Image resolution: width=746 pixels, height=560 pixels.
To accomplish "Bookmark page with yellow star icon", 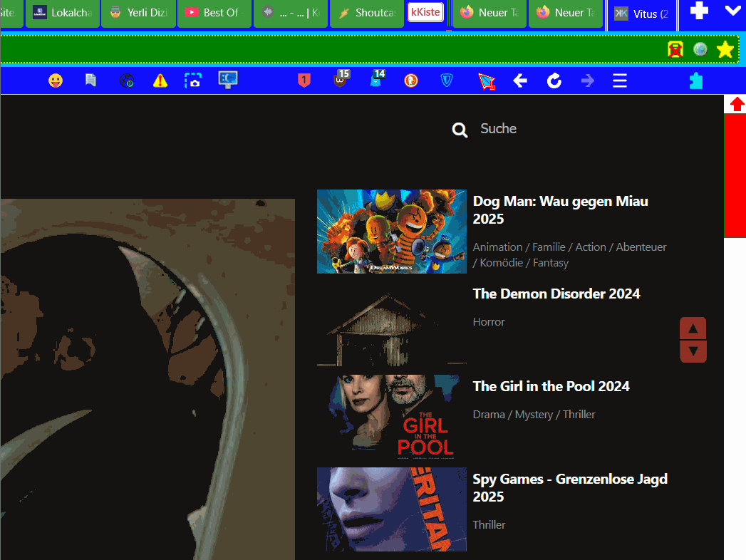I will 725,49.
